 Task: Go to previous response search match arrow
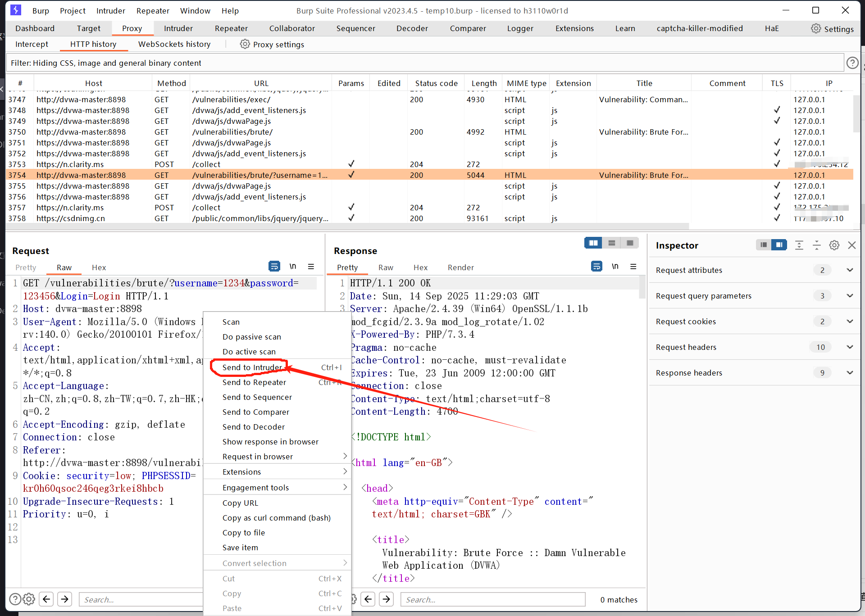coord(368,599)
